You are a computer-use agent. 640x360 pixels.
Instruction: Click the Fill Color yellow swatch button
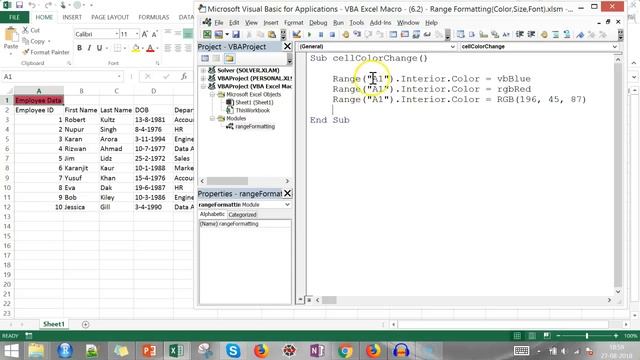136,48
